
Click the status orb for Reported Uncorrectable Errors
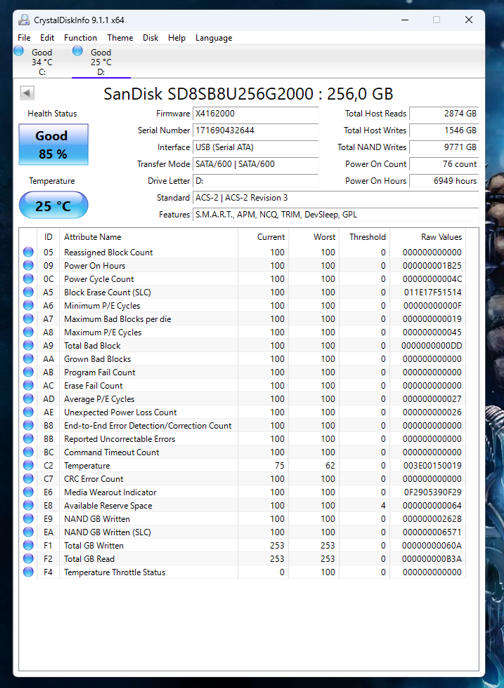pyautogui.click(x=28, y=438)
